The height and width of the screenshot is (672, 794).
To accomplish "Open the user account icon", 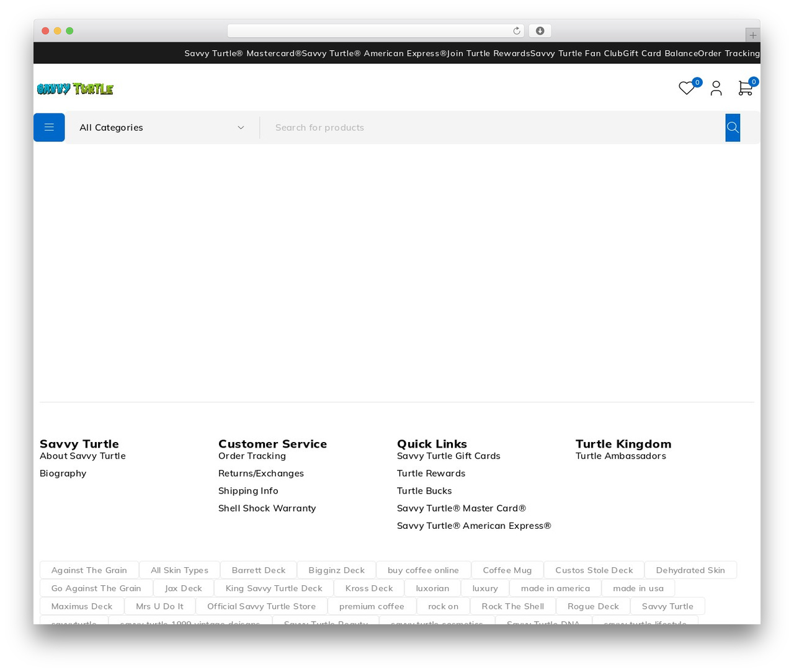I will click(716, 89).
